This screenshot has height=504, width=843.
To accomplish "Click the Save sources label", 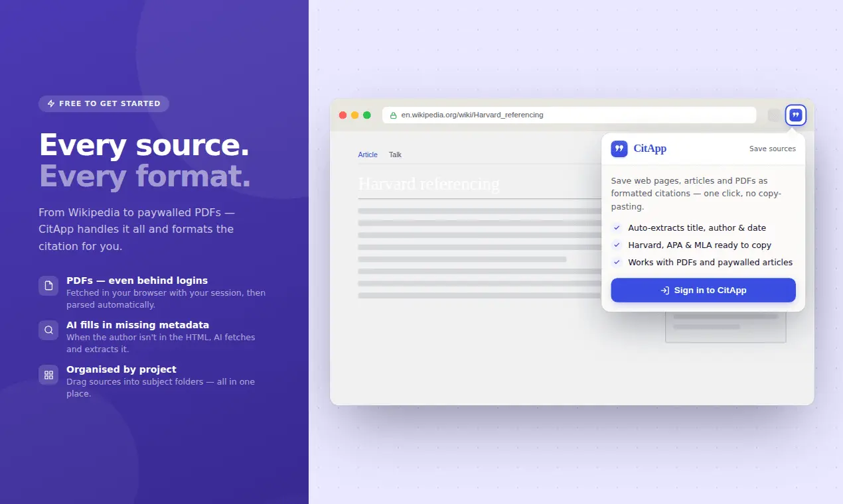I will point(772,149).
